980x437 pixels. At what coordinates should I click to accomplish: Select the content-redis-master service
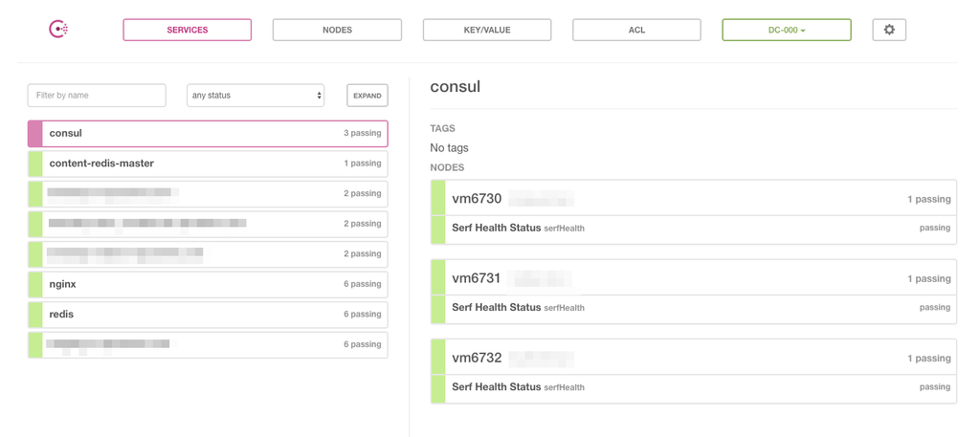[x=101, y=164]
